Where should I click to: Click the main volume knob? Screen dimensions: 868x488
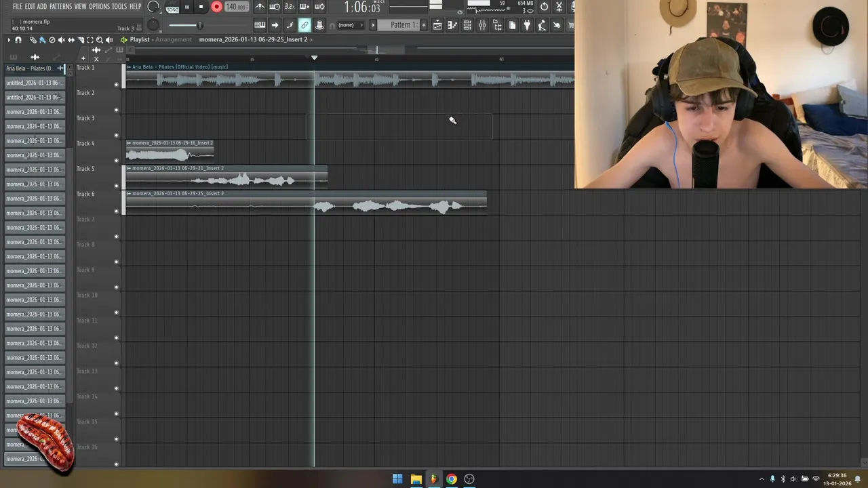pos(153,7)
